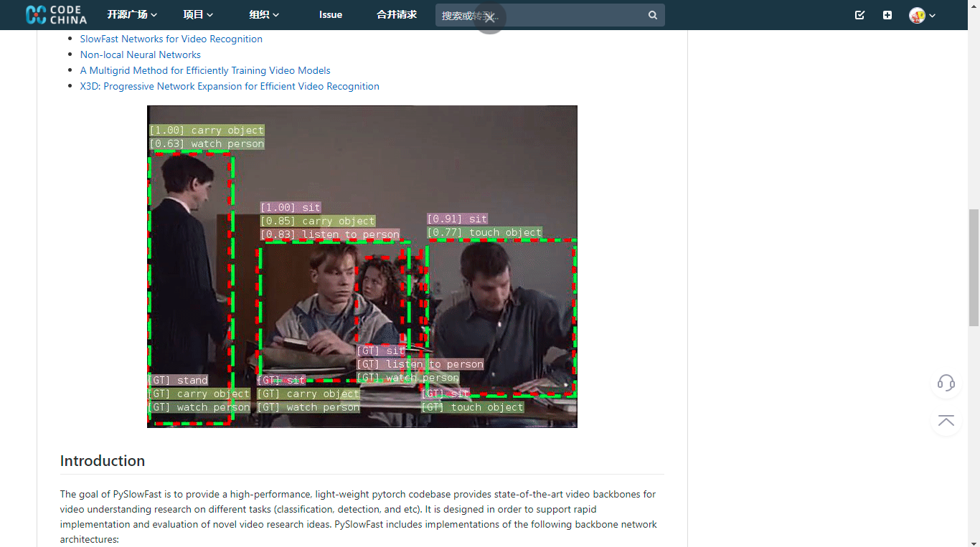This screenshot has height=547, width=980.
Task: Open the SlowFast Networks paper link
Action: click(171, 39)
